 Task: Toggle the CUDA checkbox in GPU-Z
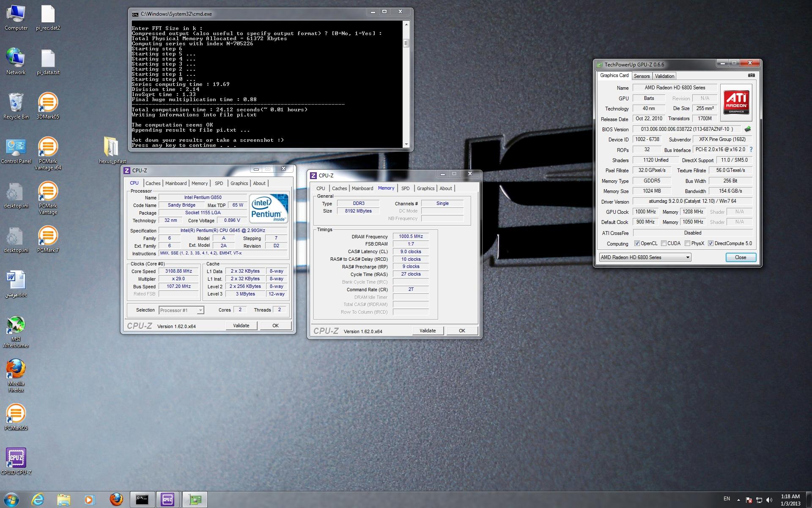click(664, 243)
